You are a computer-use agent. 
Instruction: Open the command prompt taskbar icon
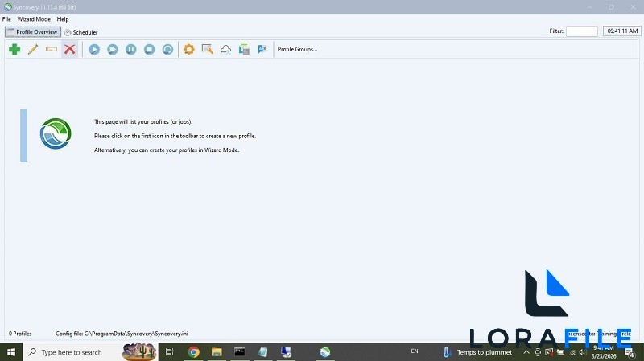pos(239,352)
